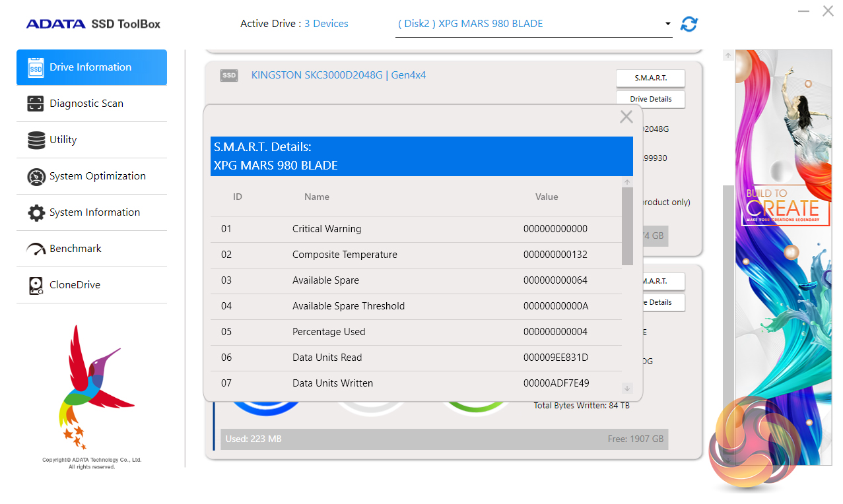Screen dimensions: 843x504
Task: Open the CloneDrive section
Action: pyautogui.click(x=91, y=285)
